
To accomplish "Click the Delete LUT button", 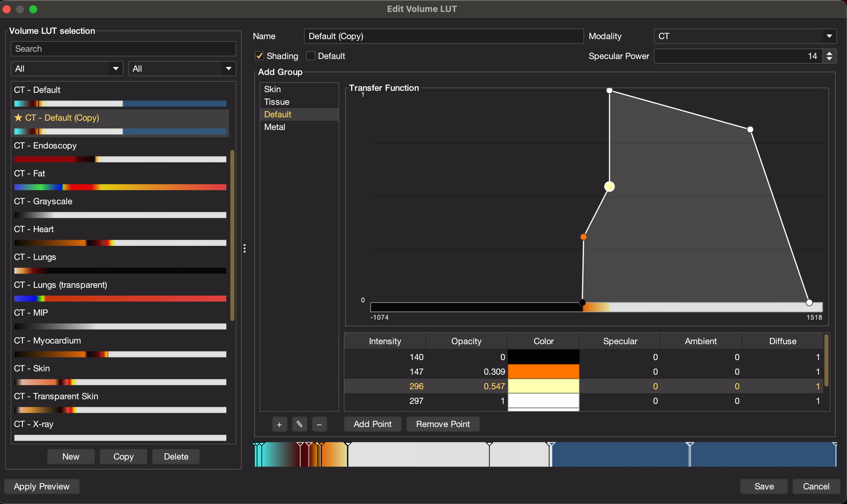I will 176,457.
